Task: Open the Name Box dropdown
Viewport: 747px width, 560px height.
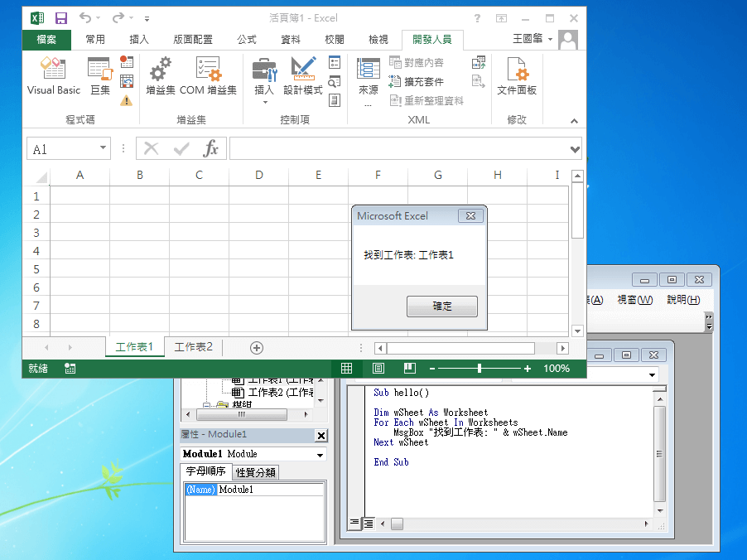Action: point(104,147)
